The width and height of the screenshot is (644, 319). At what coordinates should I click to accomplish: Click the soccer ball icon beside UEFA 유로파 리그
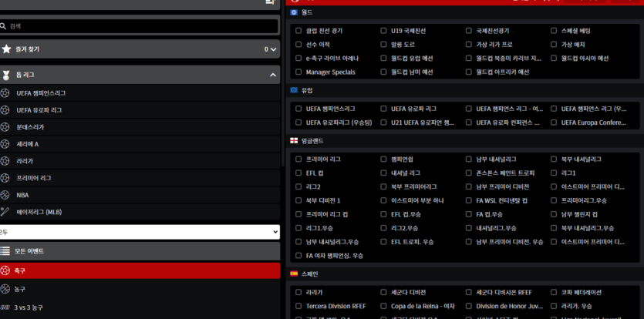(5, 110)
